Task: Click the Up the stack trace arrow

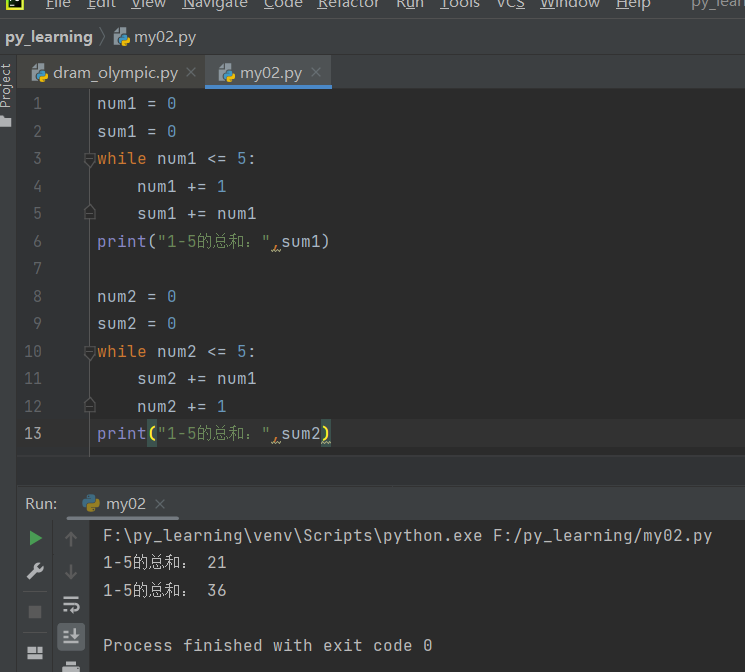Action: 71,538
